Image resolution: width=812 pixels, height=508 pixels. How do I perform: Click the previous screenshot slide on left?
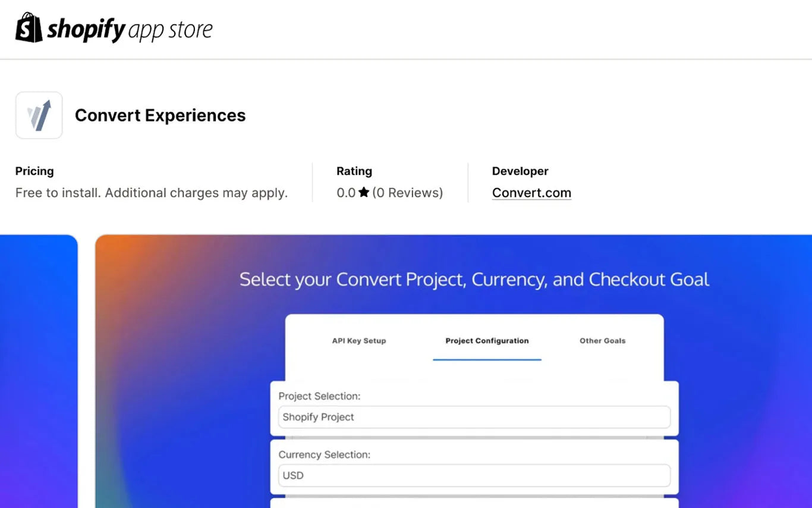[x=39, y=371]
